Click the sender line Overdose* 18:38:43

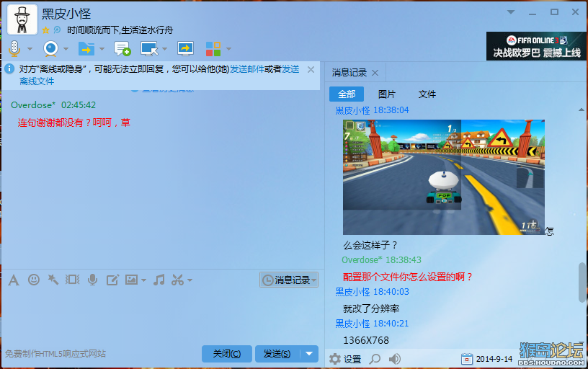coord(381,260)
